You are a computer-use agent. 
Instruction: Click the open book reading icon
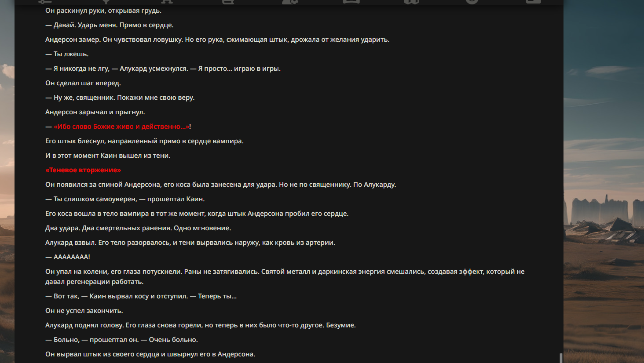(351, 2)
